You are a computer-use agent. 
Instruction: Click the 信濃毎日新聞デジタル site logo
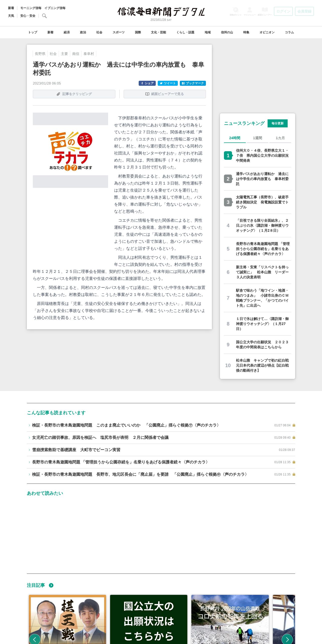coord(161,12)
